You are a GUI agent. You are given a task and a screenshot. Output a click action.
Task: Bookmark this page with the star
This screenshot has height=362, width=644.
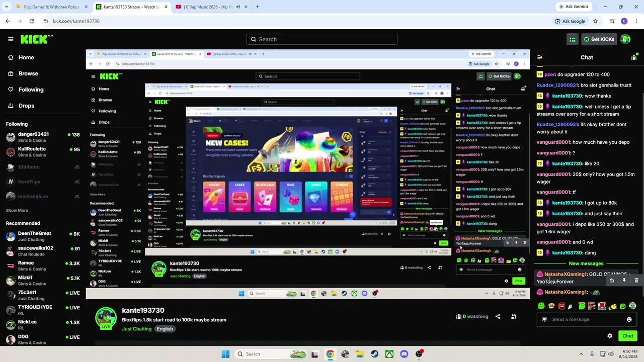(x=595, y=21)
